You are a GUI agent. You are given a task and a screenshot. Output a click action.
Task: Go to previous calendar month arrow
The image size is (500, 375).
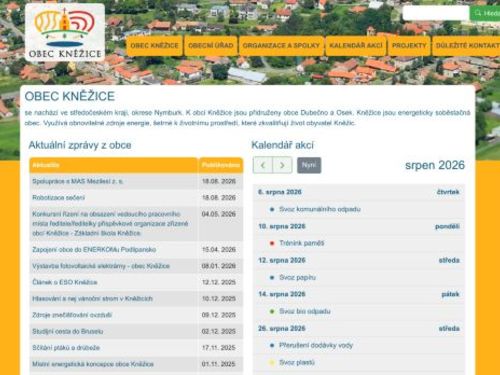tap(263, 165)
